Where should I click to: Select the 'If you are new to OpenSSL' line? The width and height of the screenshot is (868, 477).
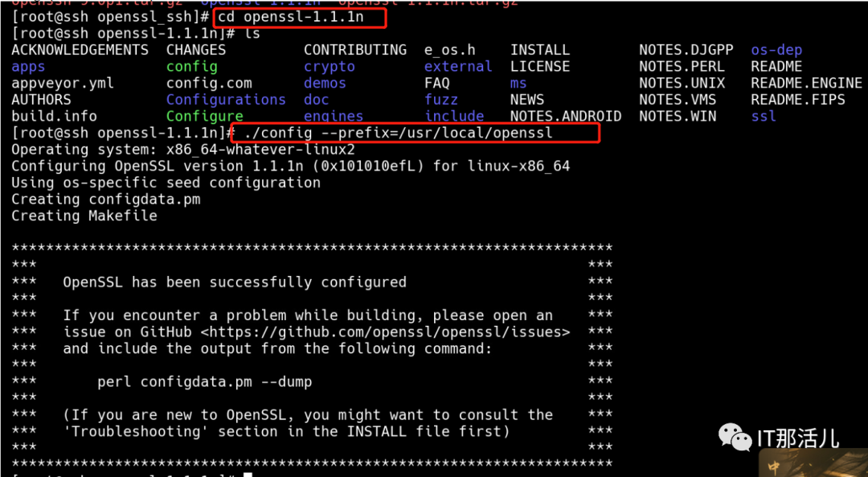[308, 416]
